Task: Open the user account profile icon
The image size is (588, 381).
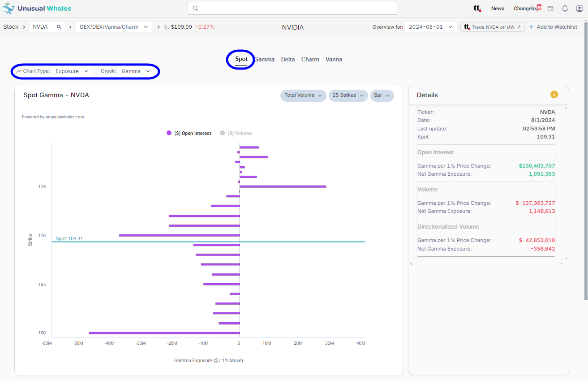Action: (x=579, y=9)
